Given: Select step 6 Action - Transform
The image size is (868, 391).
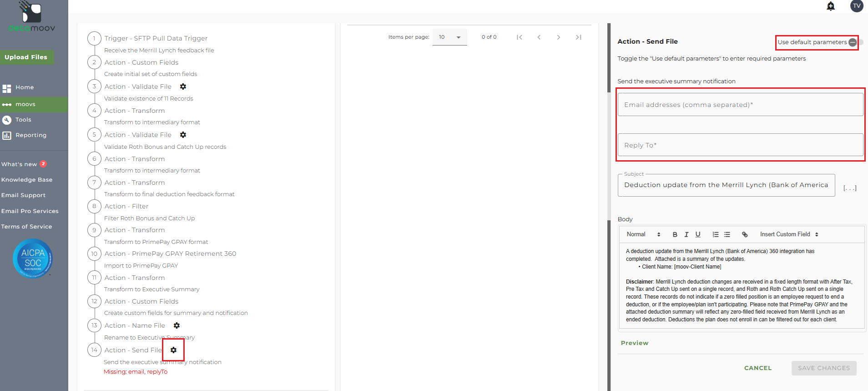Looking at the screenshot, I should (135, 159).
